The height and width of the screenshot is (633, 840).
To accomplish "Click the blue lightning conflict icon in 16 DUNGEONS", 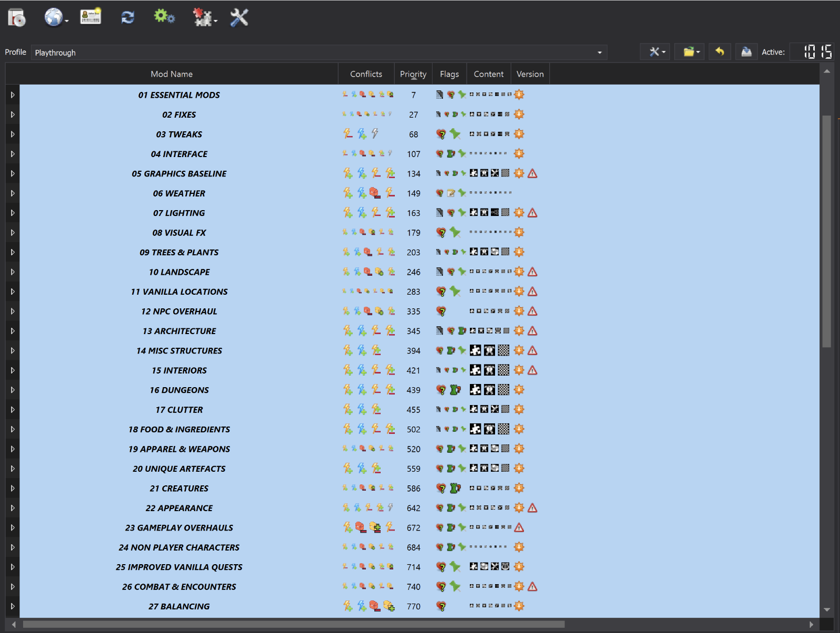I will (x=362, y=389).
